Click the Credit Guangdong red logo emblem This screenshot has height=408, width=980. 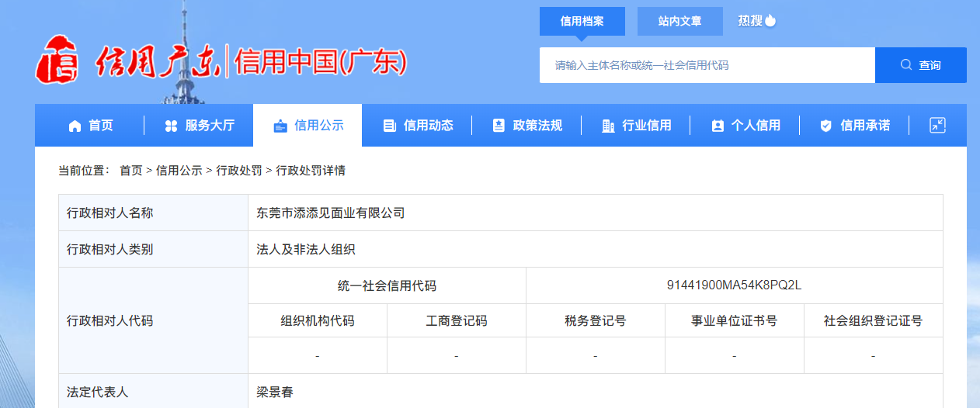click(x=58, y=61)
